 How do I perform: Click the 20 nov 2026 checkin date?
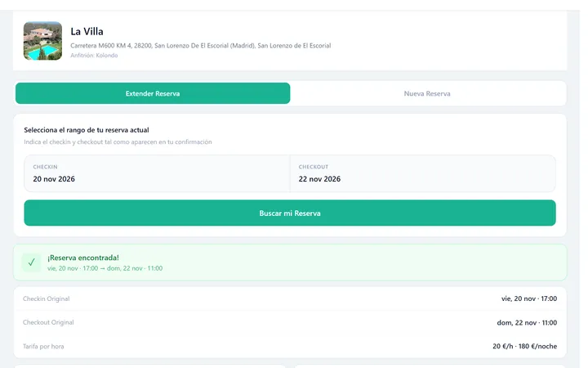(x=54, y=179)
